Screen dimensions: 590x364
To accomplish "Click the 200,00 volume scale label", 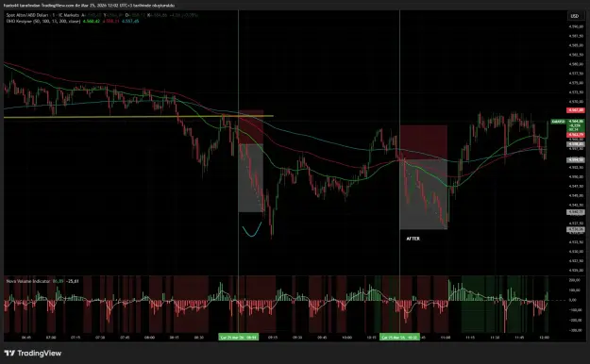I will (x=575, y=280).
